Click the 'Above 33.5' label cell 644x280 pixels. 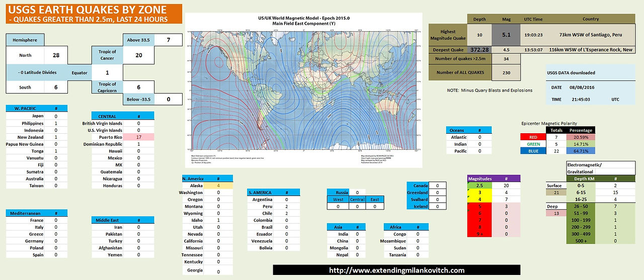(138, 40)
